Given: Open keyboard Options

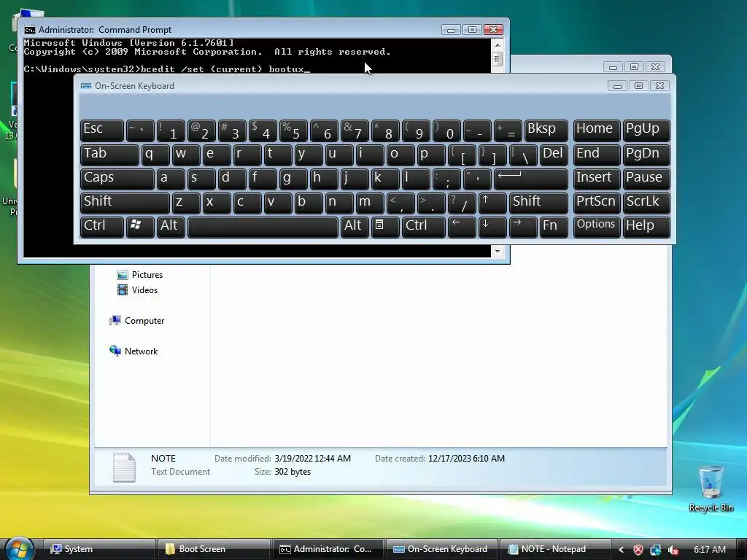Looking at the screenshot, I should pyautogui.click(x=597, y=227).
